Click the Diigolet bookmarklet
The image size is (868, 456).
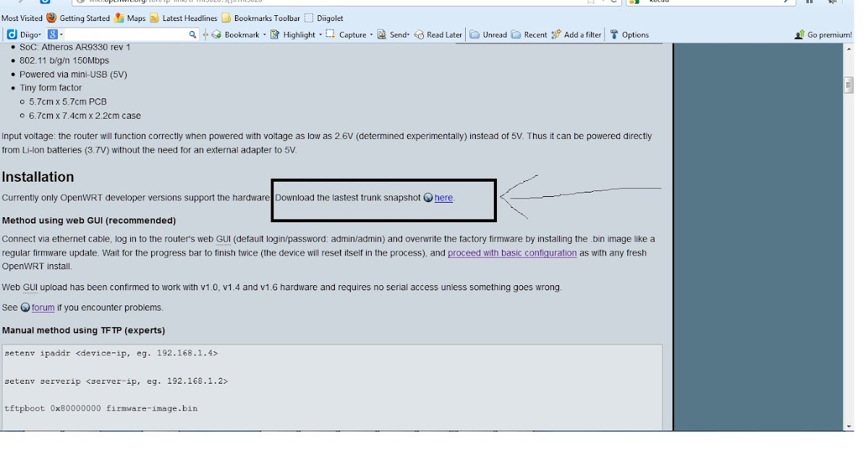(324, 18)
